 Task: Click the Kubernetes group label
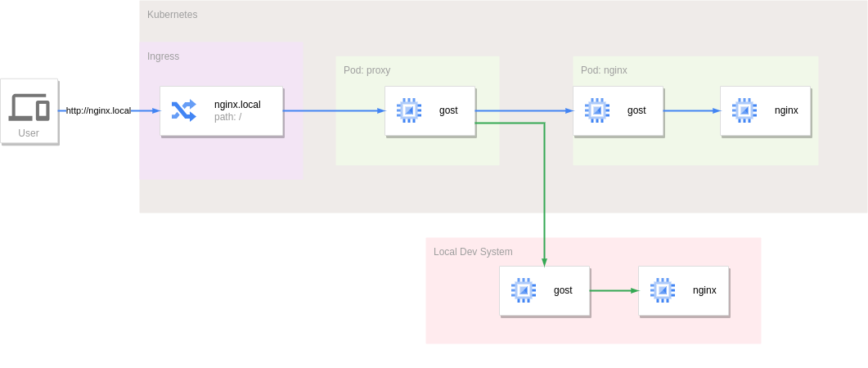tap(172, 15)
